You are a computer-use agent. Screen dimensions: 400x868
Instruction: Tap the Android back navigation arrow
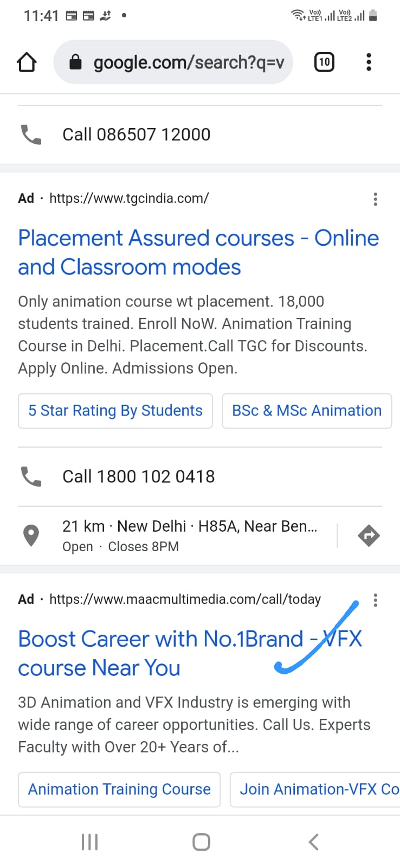pyautogui.click(x=313, y=842)
